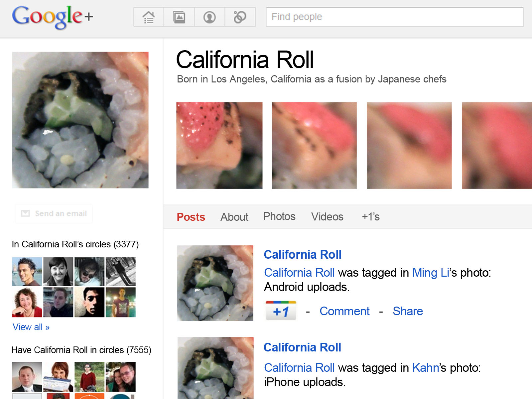
Task: Open the first photo in the scrapbook strip
Action: [x=219, y=145]
